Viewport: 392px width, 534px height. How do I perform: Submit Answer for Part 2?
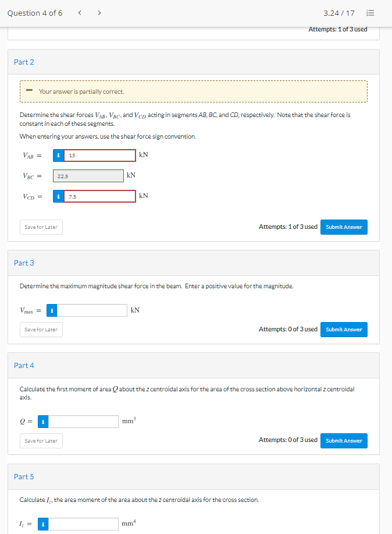point(344,227)
